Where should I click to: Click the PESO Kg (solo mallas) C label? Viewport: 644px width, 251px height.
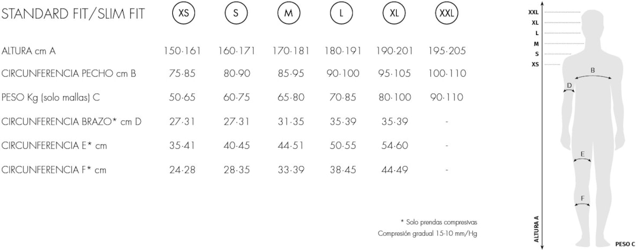point(51,98)
